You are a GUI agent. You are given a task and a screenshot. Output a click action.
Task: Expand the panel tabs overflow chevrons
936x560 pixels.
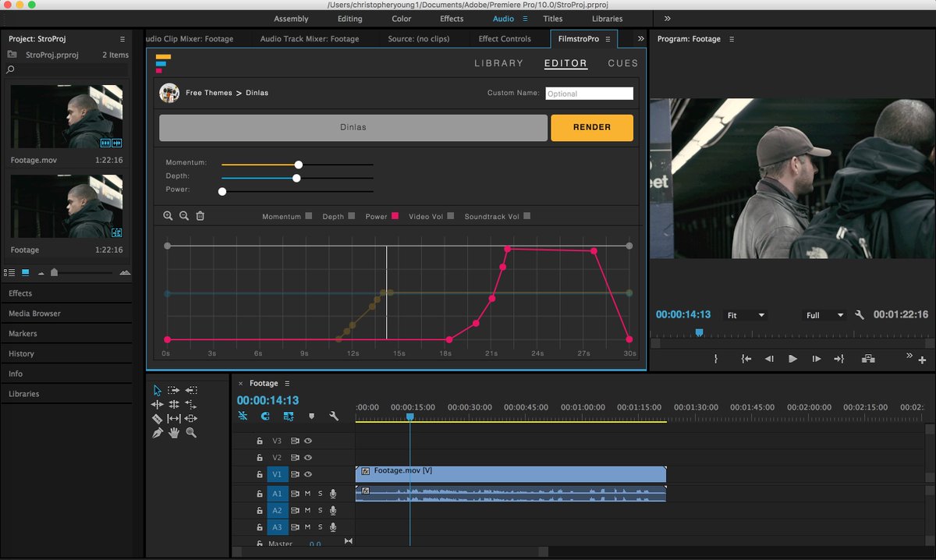(x=640, y=38)
